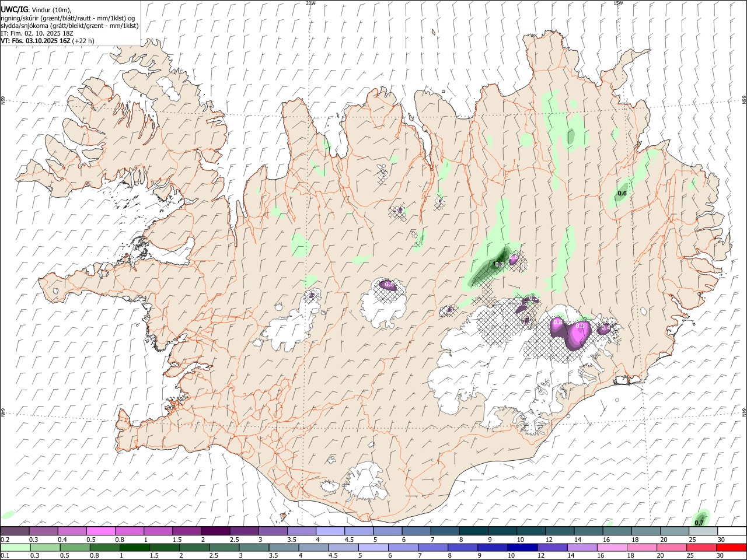Select the snow legend swatch starting at 12
Viewport: 747px width, 560px height.
coord(559,531)
